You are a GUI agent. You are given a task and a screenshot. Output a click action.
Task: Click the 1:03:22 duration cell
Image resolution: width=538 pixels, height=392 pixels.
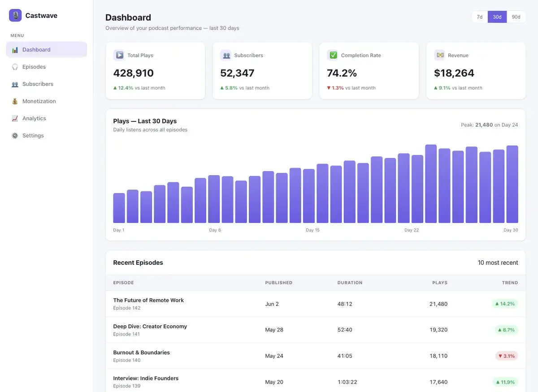pos(347,382)
